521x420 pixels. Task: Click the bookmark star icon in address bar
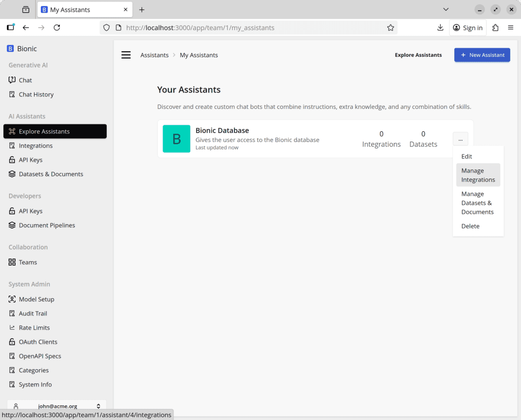coord(390,28)
